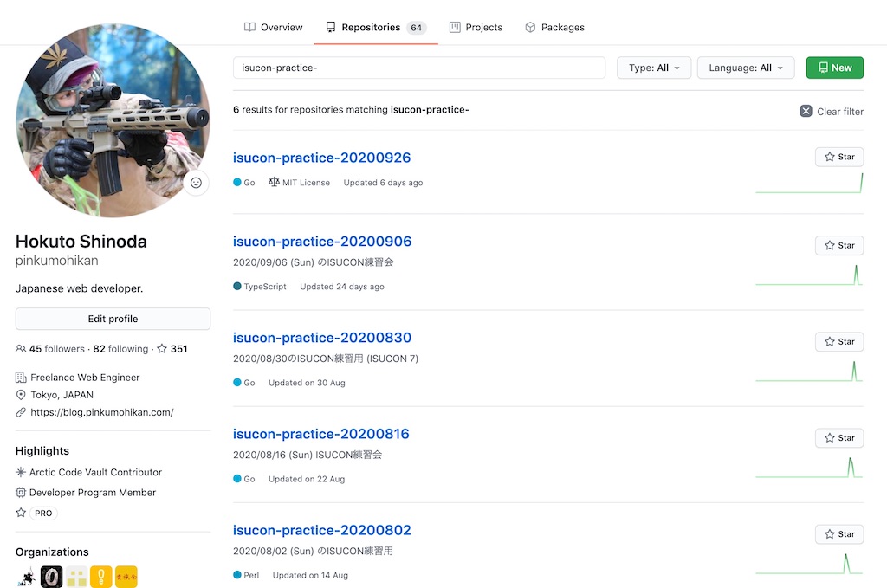
Task: Open the second organization avatar with zero logo
Action: pyautogui.click(x=51, y=578)
